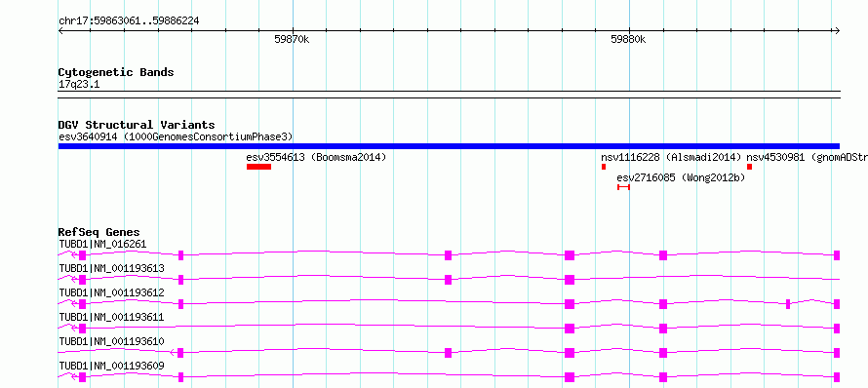Screen dimensions: 868x388
Task: Open the RefSeq Genes track heading
Action: tap(99, 232)
